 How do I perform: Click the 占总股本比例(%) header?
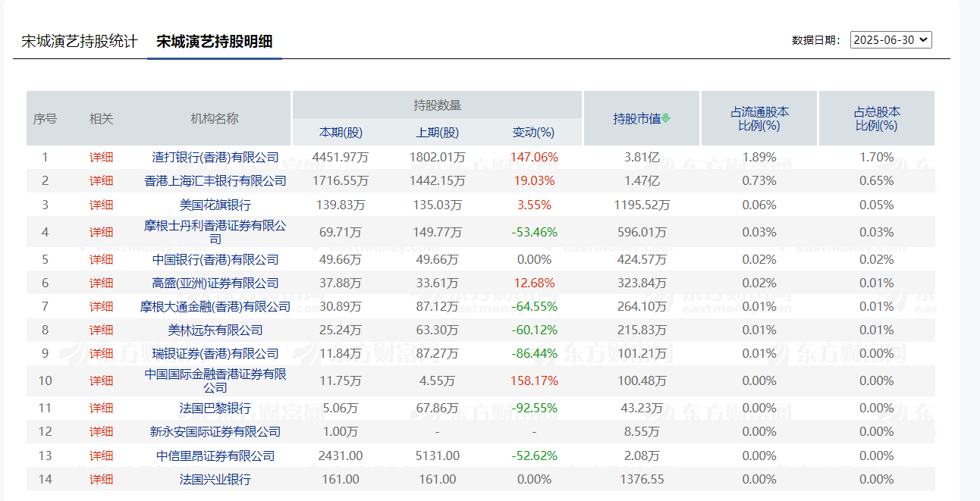877,118
